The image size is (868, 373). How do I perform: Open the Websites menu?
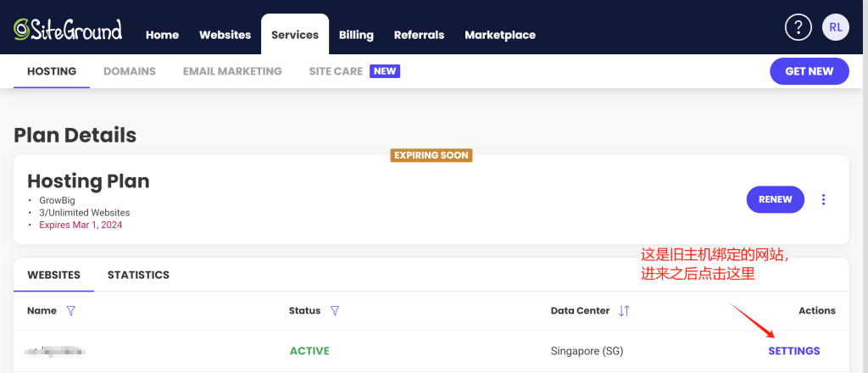[x=225, y=35]
